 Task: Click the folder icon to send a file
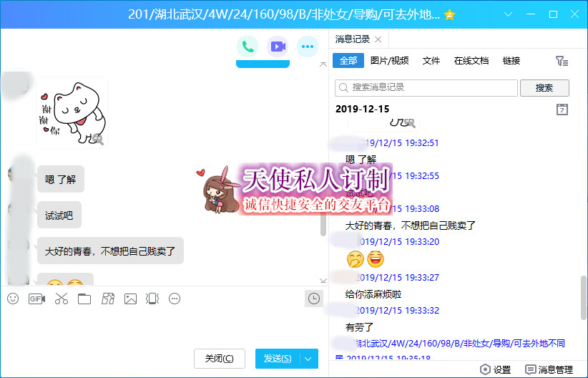tap(84, 299)
